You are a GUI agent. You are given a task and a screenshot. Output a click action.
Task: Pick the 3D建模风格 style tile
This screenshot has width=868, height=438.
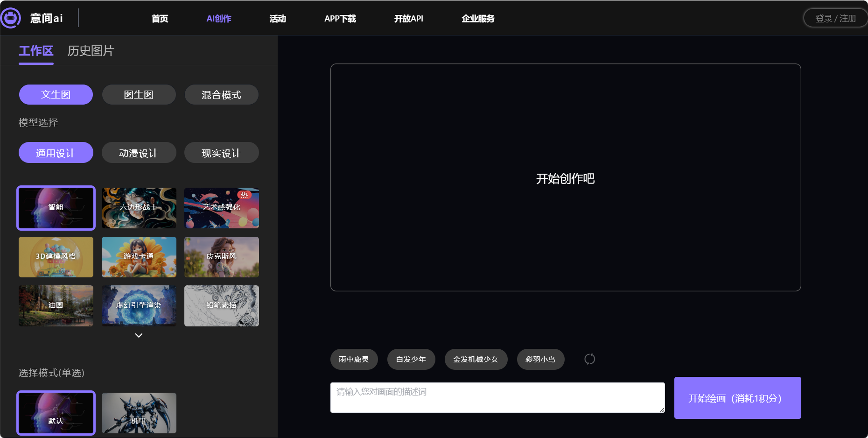coord(56,257)
